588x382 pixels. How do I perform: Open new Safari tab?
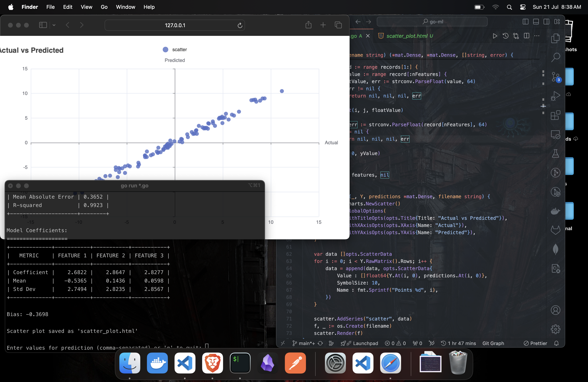coord(323,25)
